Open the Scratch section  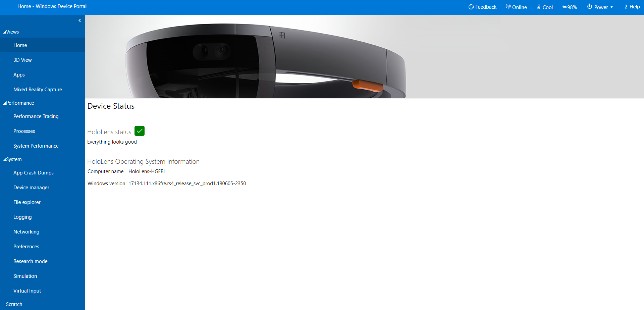14,304
